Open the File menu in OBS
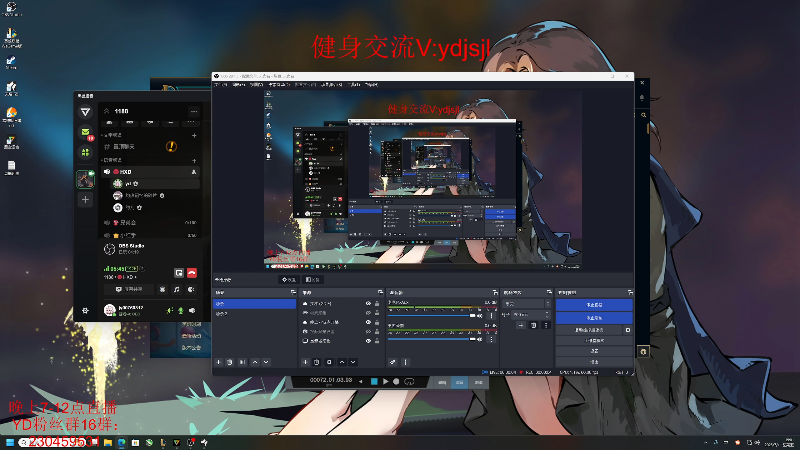 221,85
